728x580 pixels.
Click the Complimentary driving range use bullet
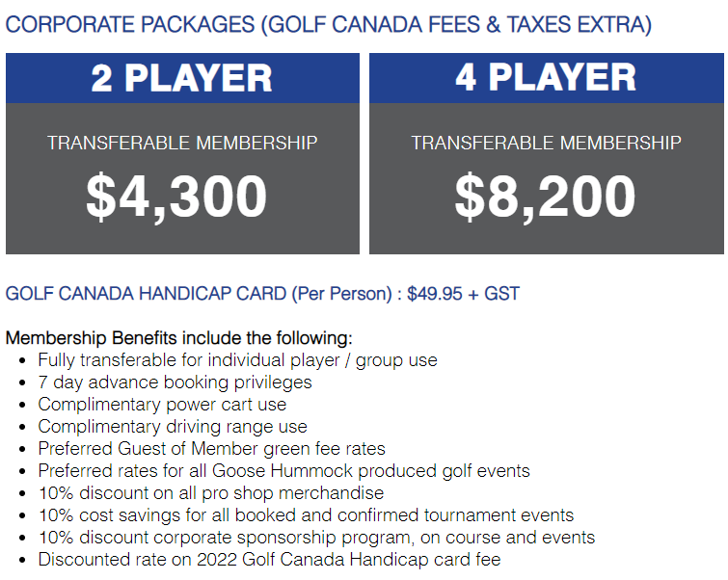pos(173,427)
